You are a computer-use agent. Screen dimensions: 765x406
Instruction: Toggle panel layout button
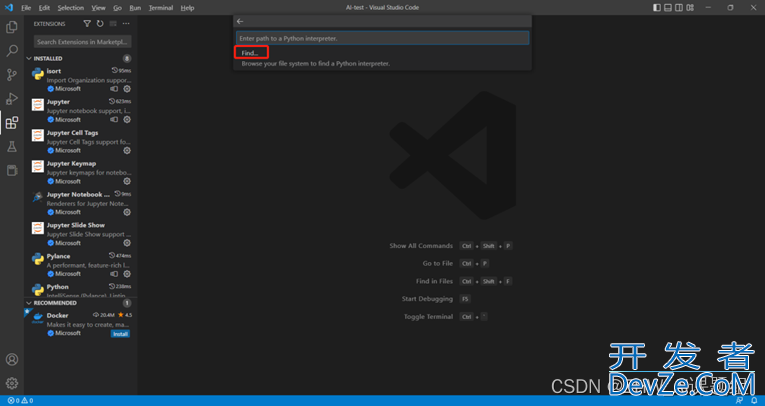[x=668, y=7]
